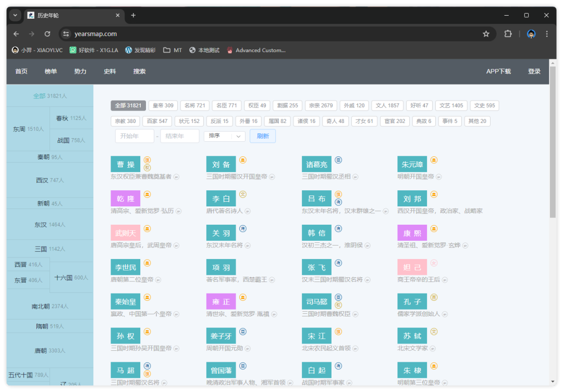Toggle the 名将 721 category filter

195,106
